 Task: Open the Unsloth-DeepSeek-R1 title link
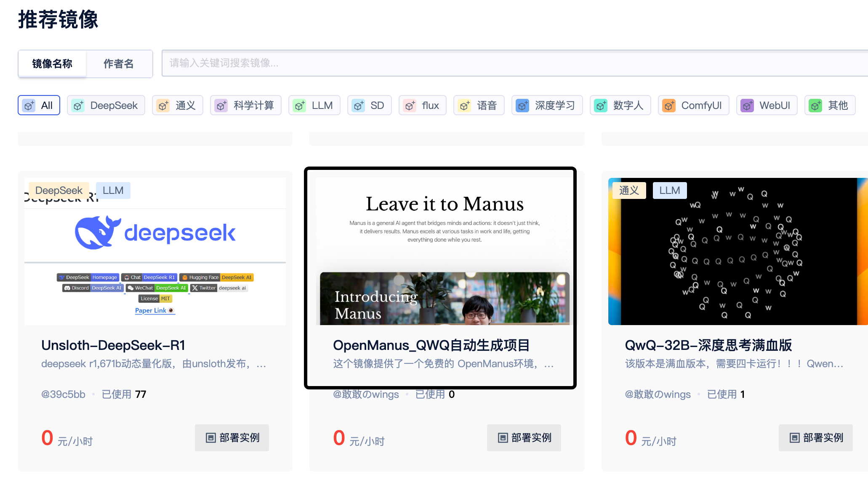point(113,345)
